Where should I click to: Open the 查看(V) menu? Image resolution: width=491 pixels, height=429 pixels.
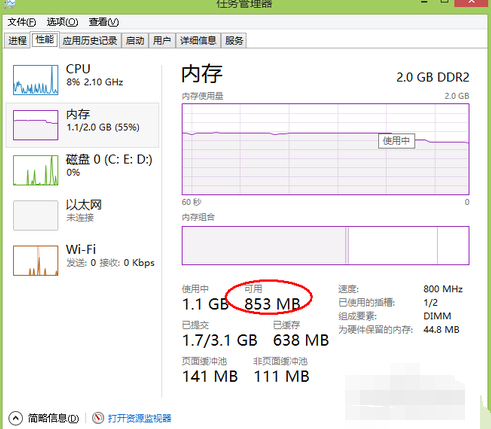(104, 22)
